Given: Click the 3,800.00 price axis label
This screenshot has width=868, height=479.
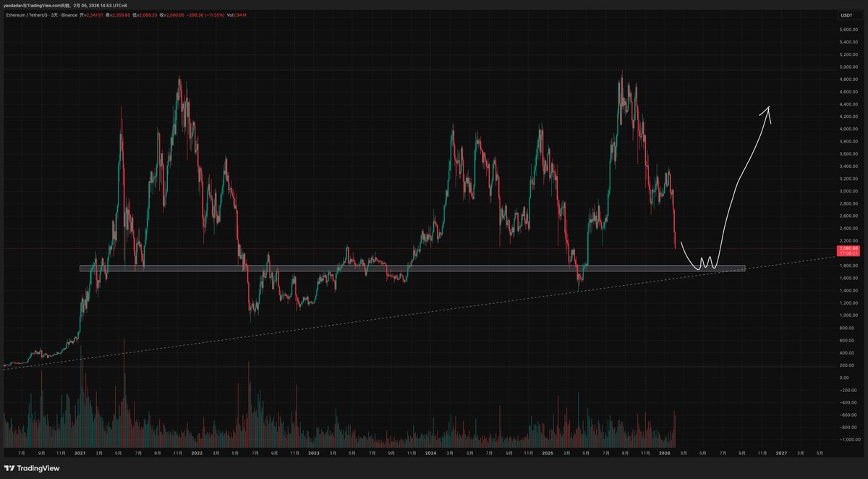Looking at the screenshot, I should pyautogui.click(x=848, y=141).
